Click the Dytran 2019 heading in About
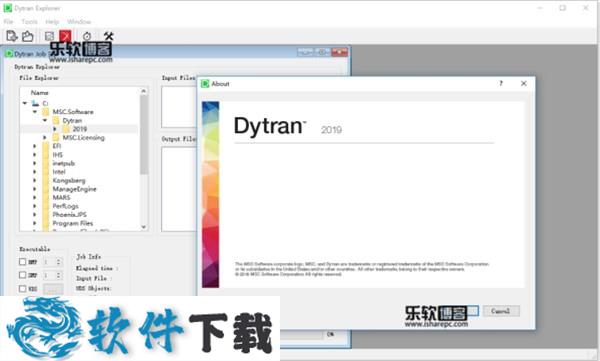 click(x=288, y=126)
